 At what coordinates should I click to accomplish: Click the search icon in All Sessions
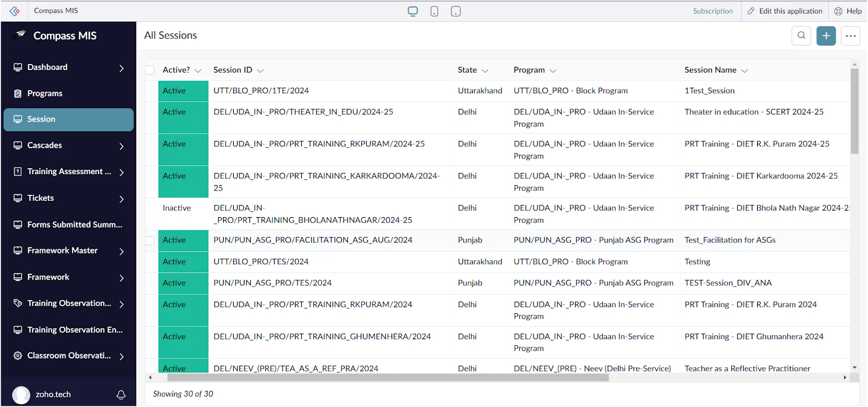(x=801, y=36)
